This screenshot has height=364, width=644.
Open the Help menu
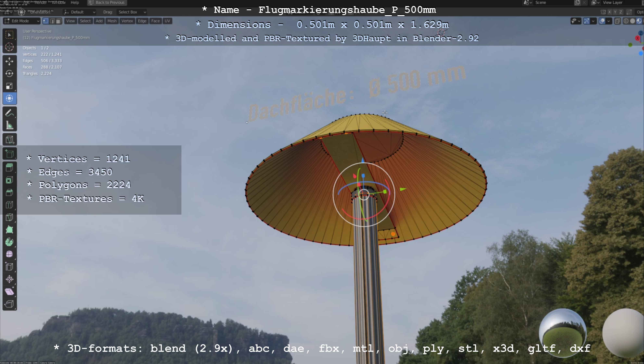point(75,2)
